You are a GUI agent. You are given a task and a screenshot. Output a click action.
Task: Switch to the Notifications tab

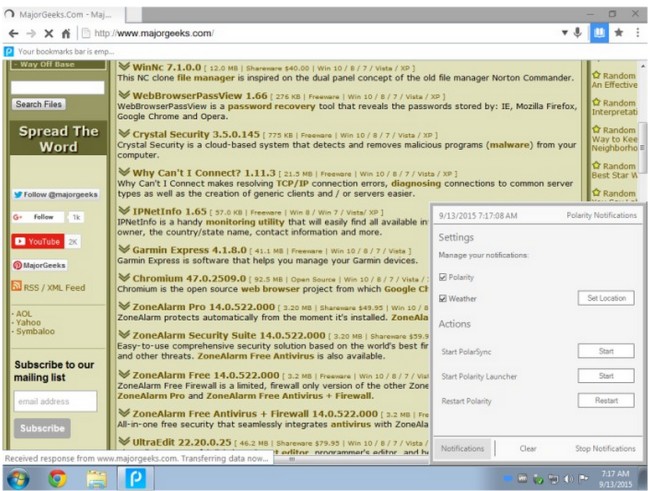[462, 449]
